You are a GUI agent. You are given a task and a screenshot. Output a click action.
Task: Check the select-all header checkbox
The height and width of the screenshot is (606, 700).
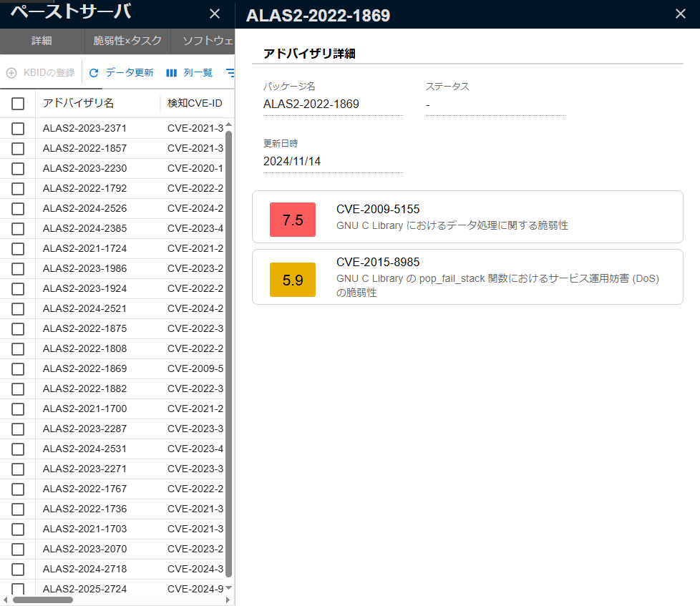18,104
